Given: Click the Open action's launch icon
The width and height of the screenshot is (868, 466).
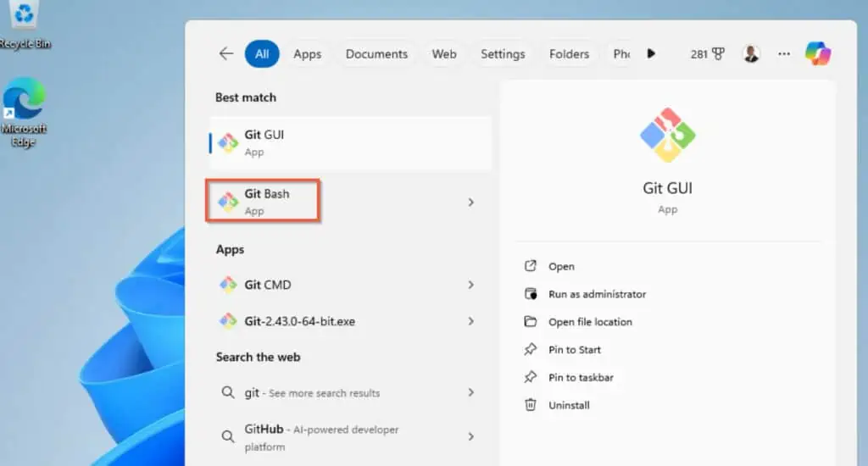Looking at the screenshot, I should tap(531, 266).
